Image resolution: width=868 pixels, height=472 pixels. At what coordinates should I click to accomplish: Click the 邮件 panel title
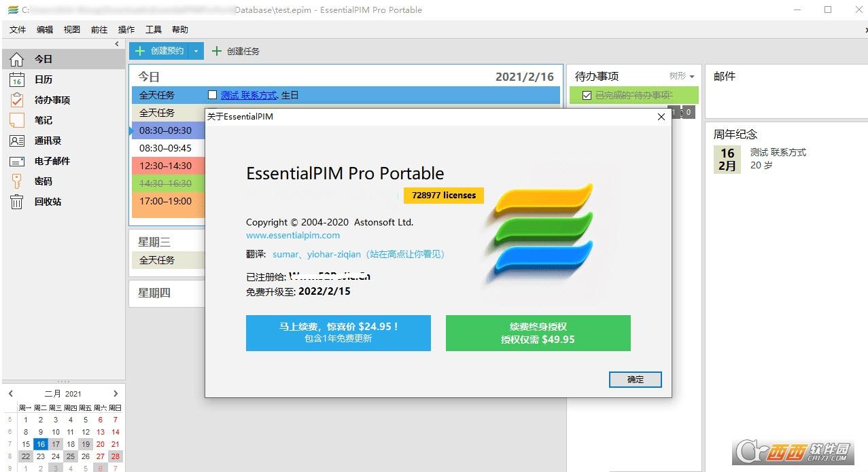pos(725,76)
